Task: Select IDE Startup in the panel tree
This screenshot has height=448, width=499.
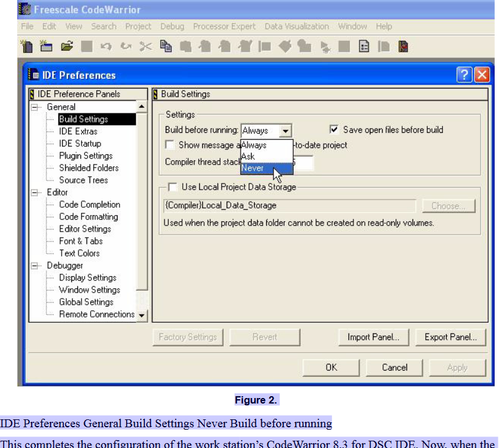Action: (x=80, y=144)
